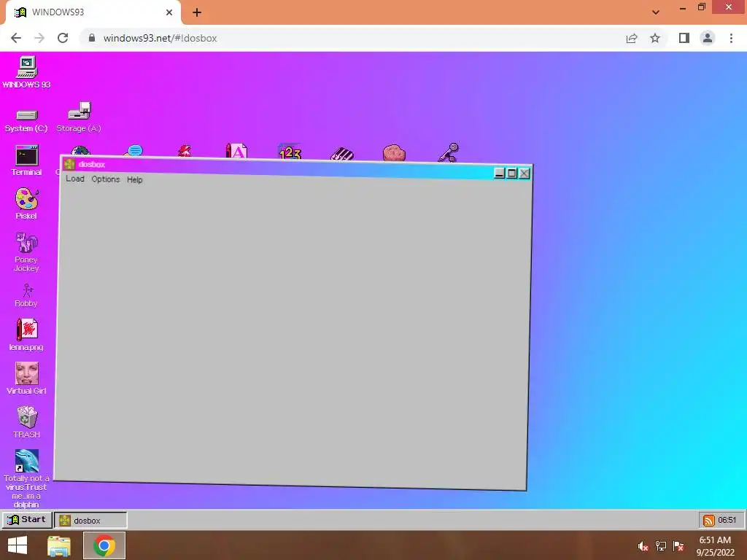The image size is (747, 560).
Task: Click the Windows 93 Start button
Action: (x=27, y=519)
